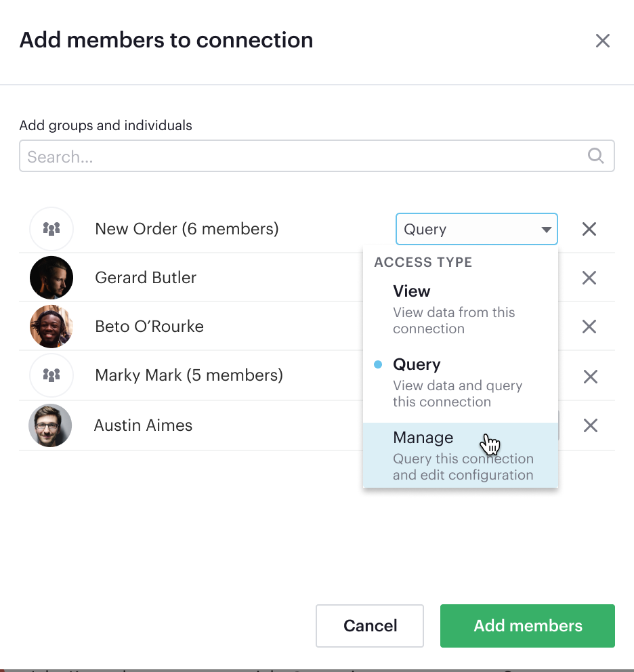Click Gerard Butler's avatar photo
Image resolution: width=634 pixels, height=672 pixels.
pos(51,278)
